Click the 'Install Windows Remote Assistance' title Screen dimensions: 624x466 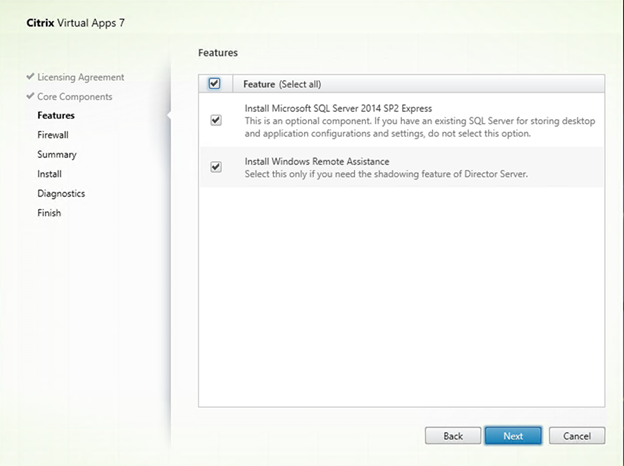click(x=317, y=162)
